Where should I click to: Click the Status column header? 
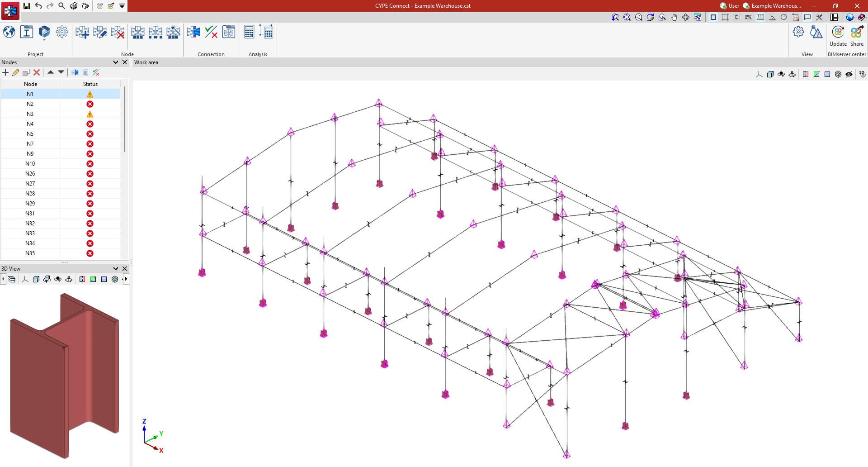(x=90, y=84)
